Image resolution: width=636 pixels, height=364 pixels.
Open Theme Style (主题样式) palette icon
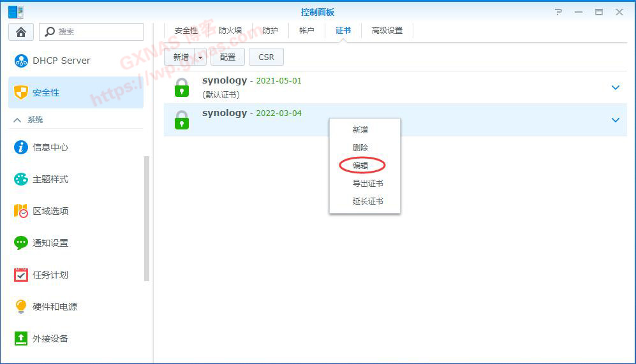tap(21, 179)
